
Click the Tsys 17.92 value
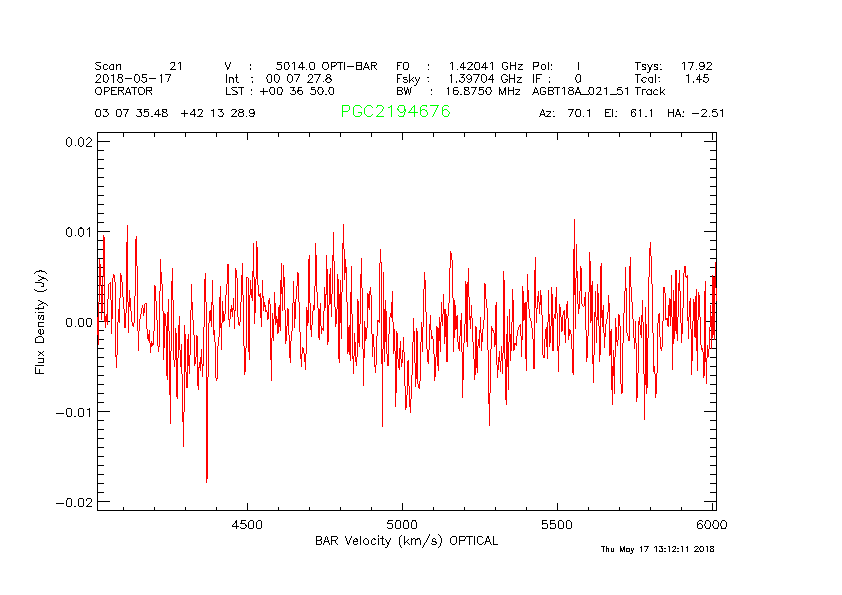[673, 66]
